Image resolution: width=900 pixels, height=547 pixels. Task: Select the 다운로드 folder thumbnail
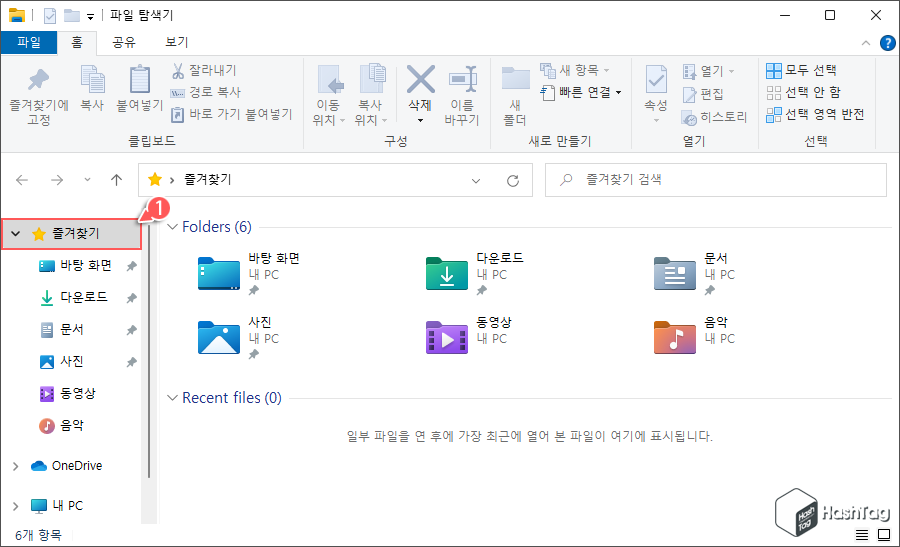(447, 274)
